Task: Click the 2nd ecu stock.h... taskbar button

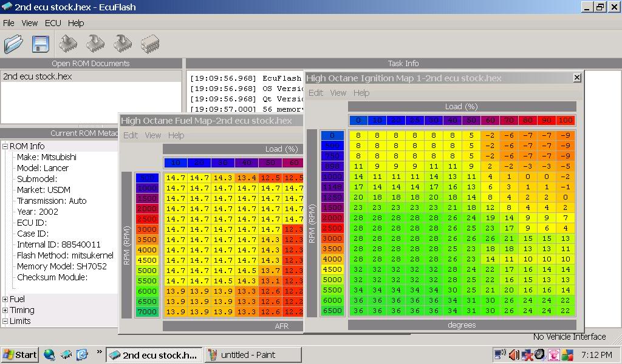Action: pos(154,354)
